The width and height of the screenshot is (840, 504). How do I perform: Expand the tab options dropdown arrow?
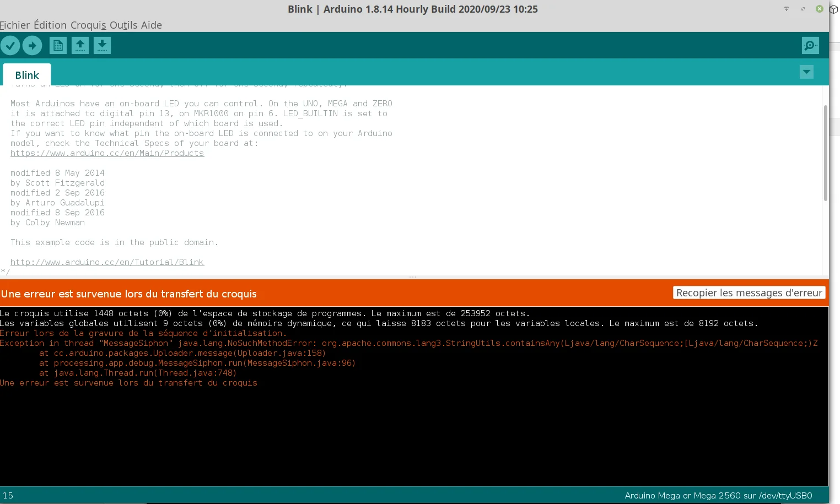click(806, 72)
